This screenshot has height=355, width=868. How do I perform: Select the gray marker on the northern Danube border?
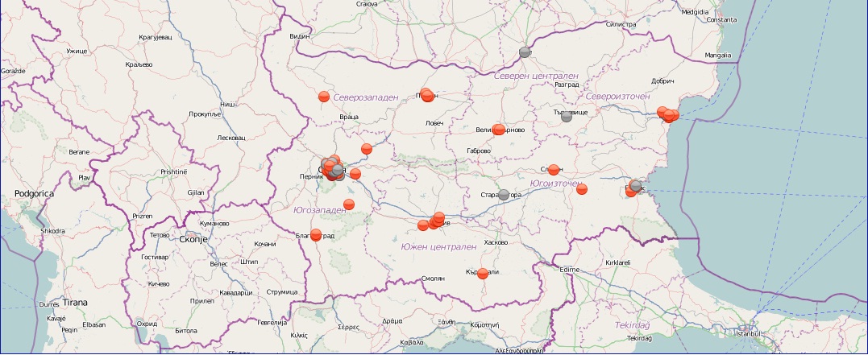[525, 52]
